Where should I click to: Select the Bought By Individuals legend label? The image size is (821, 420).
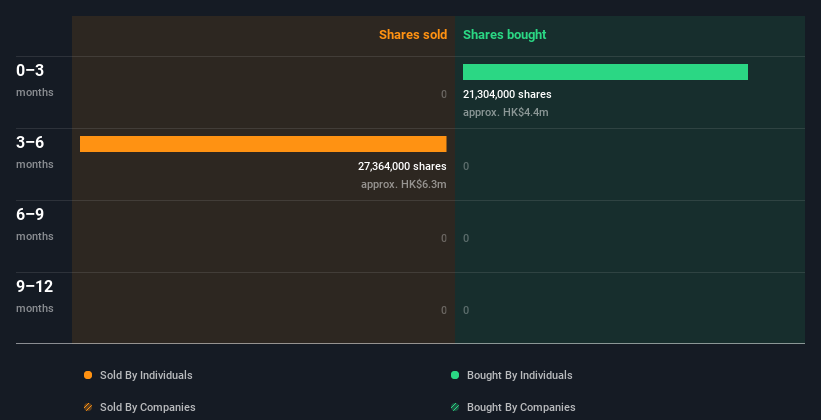[x=519, y=375]
